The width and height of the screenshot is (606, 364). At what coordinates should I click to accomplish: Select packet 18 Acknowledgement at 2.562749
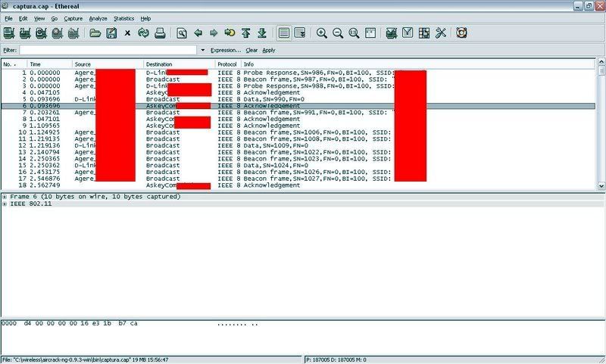coord(298,185)
